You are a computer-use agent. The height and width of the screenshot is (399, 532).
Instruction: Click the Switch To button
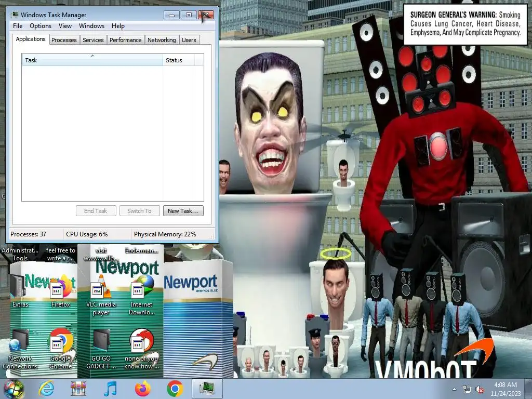point(139,211)
